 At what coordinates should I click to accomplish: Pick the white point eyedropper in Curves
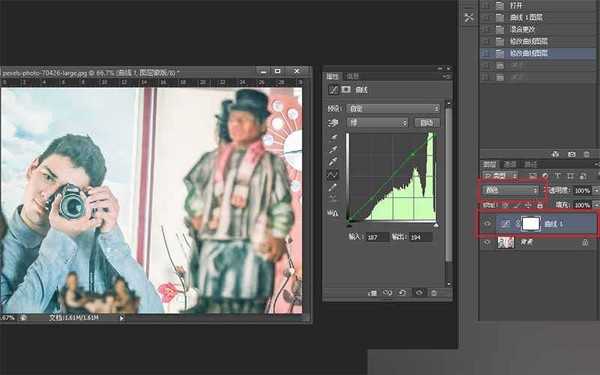(x=333, y=161)
